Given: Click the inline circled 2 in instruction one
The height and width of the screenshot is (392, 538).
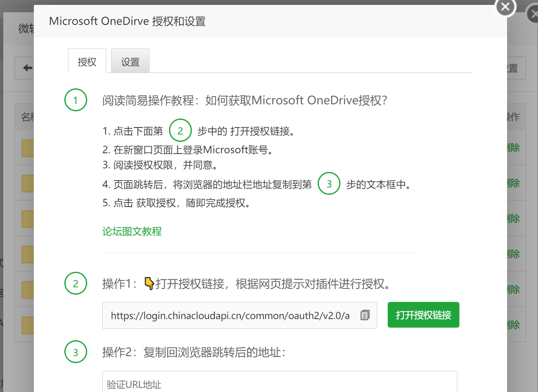Looking at the screenshot, I should 180,130.
